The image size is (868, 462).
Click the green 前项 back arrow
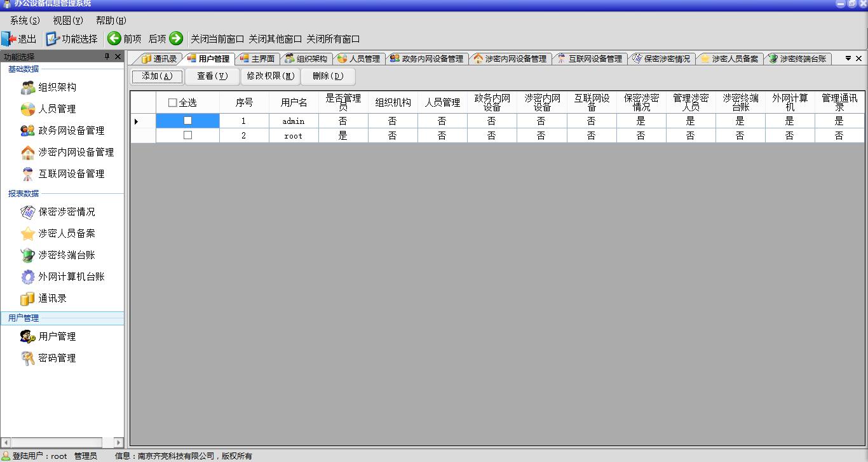(x=114, y=39)
